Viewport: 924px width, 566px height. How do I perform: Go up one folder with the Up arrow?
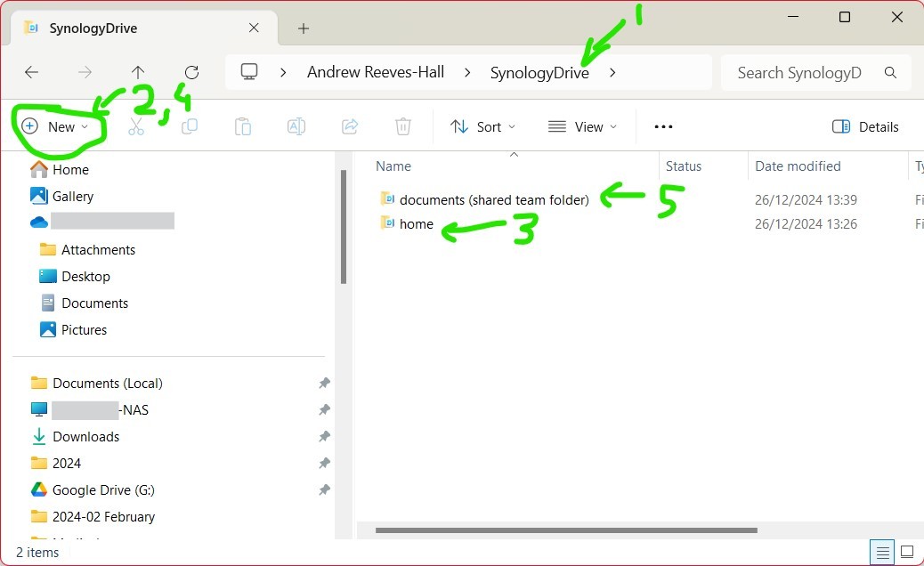pyautogui.click(x=137, y=73)
